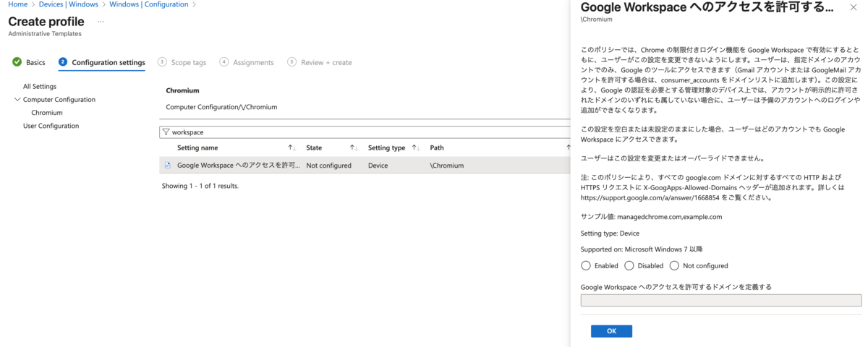
Task: Click the allowed domains input field
Action: click(720, 301)
